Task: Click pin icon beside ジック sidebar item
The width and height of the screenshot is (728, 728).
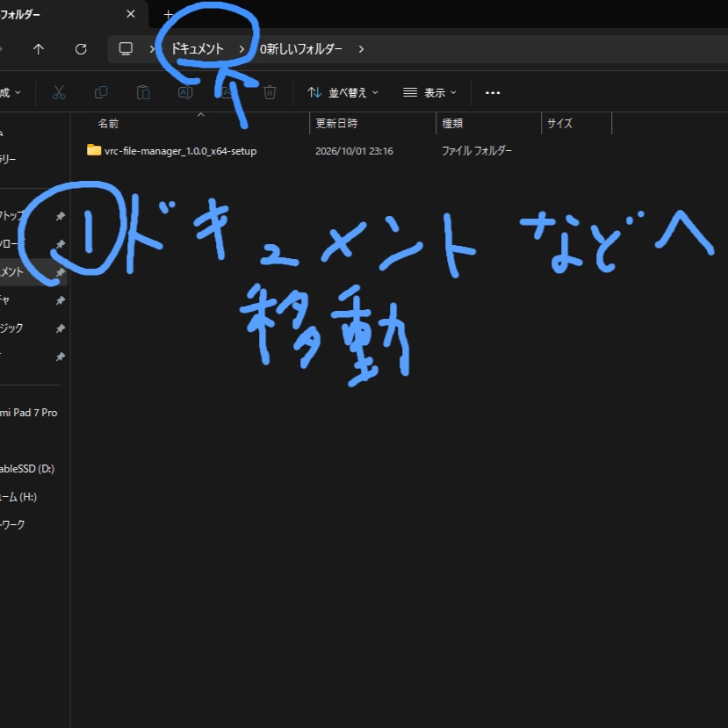Action: click(x=61, y=328)
